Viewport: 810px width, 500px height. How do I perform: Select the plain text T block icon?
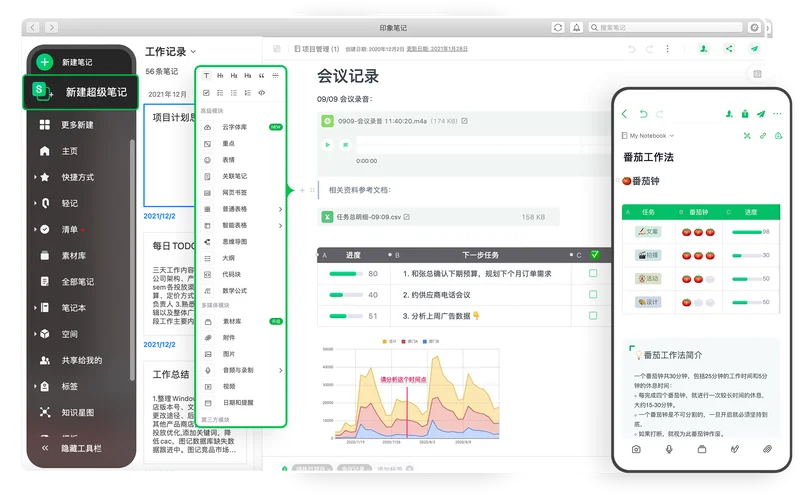[206, 75]
